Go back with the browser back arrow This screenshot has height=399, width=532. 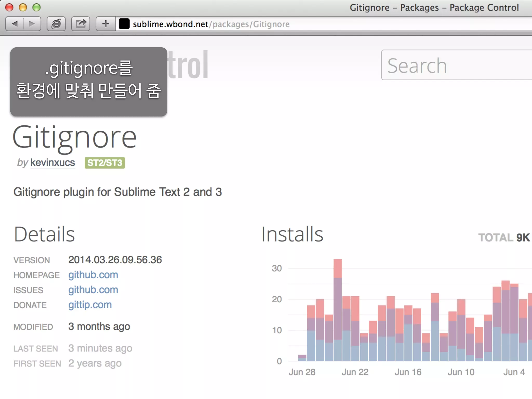15,24
